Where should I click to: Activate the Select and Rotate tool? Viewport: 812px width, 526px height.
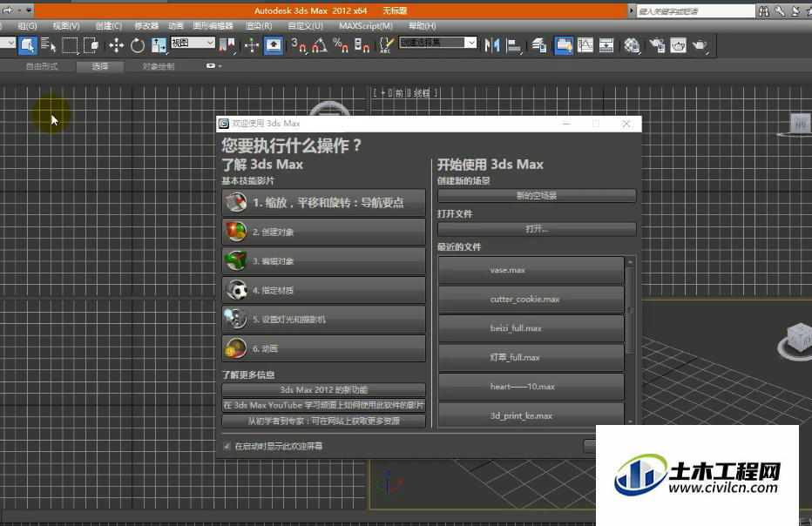(x=138, y=45)
